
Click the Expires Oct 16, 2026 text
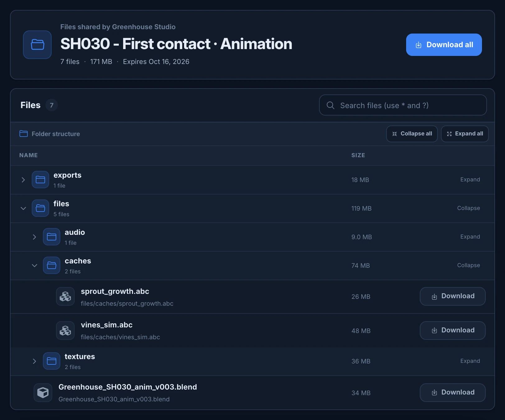(156, 62)
